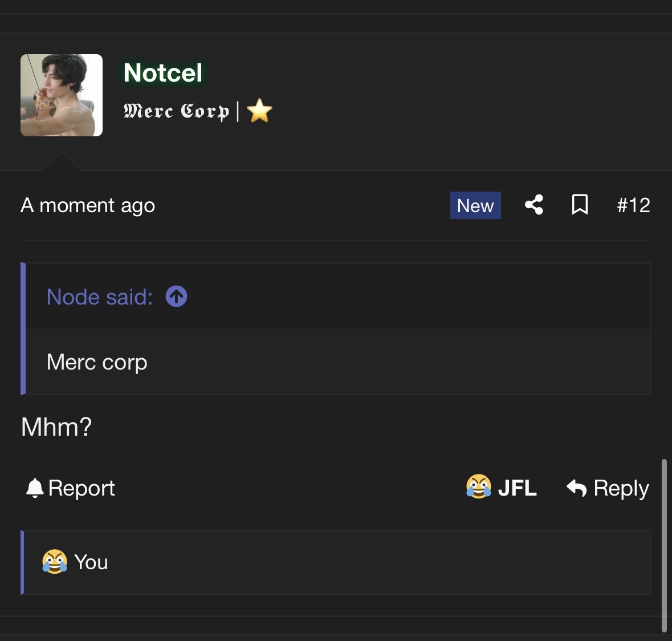Click the curved reply arrow icon
This screenshot has width=672, height=641.
tap(576, 488)
